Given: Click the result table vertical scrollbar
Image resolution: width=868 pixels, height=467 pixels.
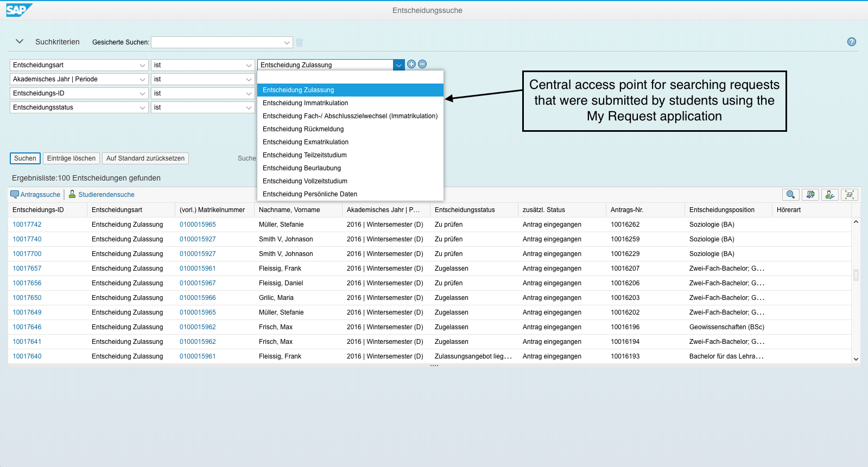Looking at the screenshot, I should 856,275.
